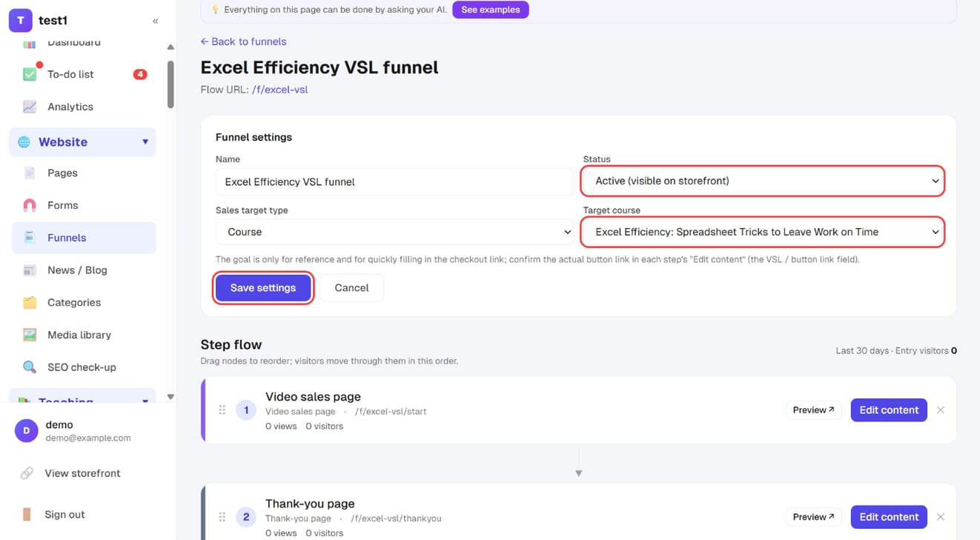Go to Forms in the sidebar
980x540 pixels.
[83, 205]
